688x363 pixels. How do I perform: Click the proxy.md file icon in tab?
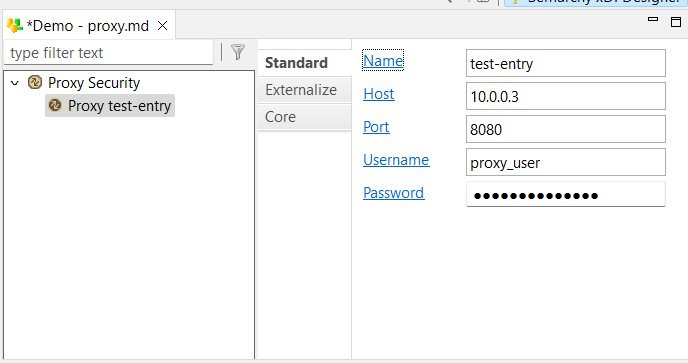click(x=15, y=25)
